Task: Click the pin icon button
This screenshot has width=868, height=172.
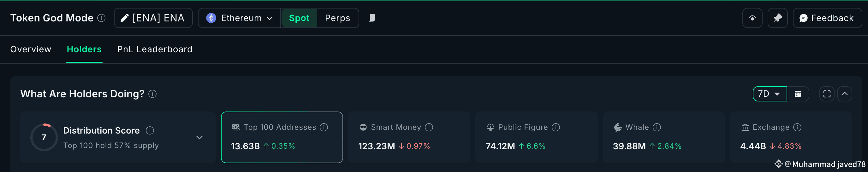Action: (x=777, y=18)
